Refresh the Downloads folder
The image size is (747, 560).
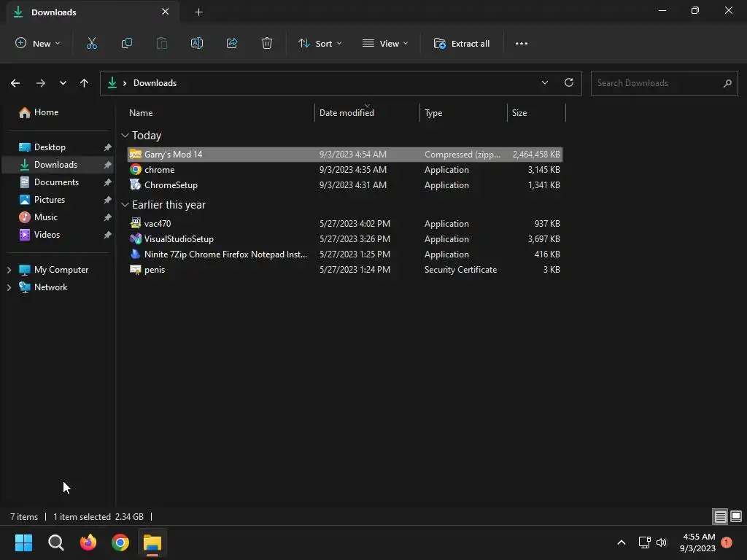[569, 82]
